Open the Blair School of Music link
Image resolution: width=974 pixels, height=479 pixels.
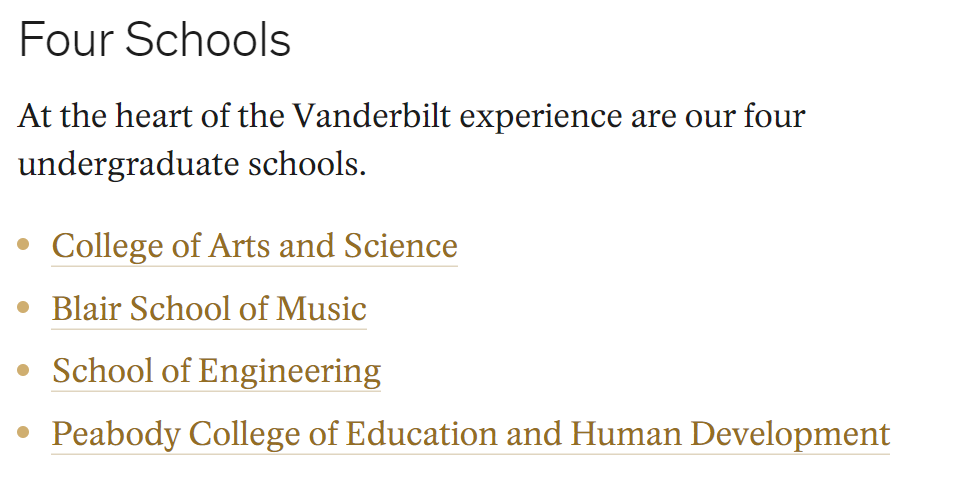pyautogui.click(x=209, y=309)
